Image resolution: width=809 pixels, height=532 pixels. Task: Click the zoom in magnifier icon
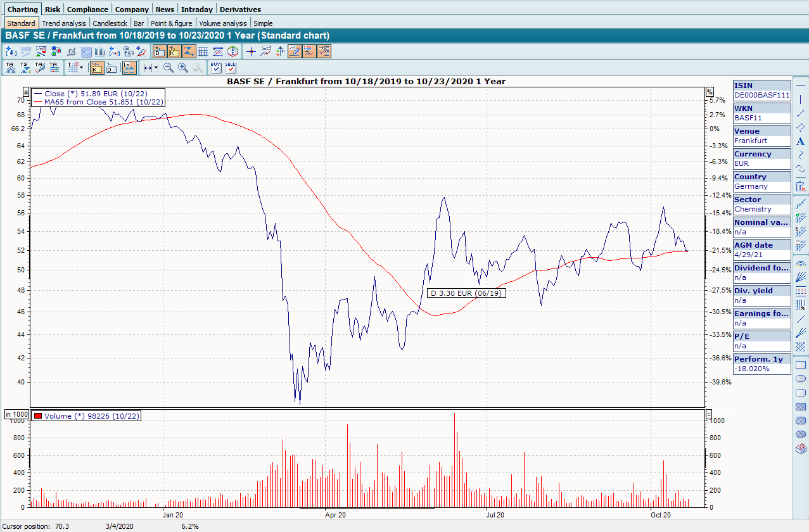tap(183, 67)
